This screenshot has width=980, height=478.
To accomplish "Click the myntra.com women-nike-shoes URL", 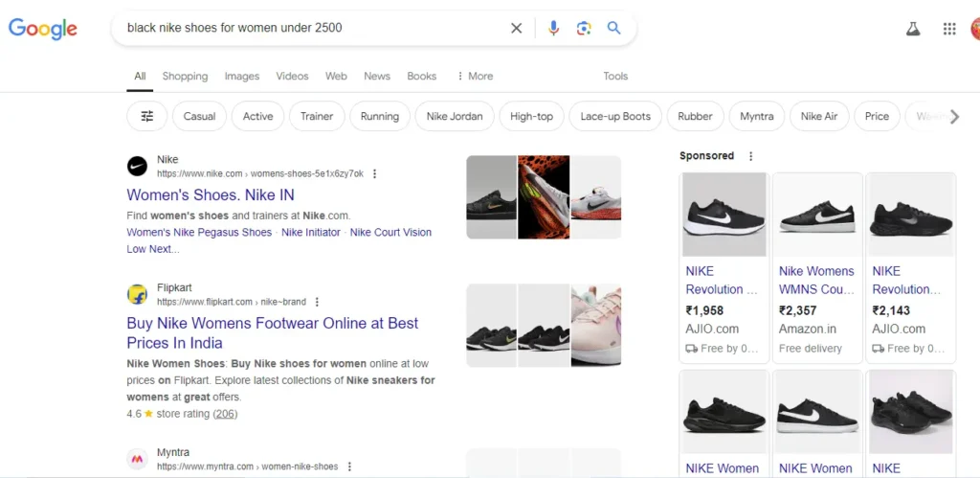I will (x=248, y=467).
